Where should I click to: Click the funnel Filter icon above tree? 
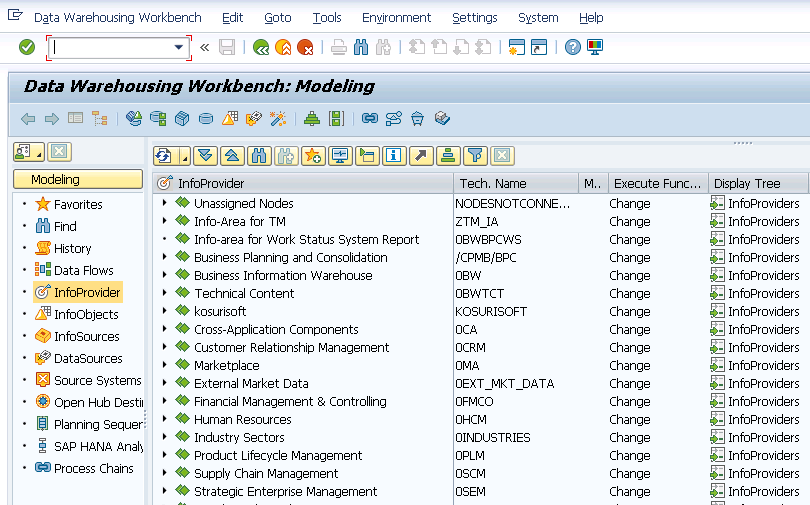475,155
